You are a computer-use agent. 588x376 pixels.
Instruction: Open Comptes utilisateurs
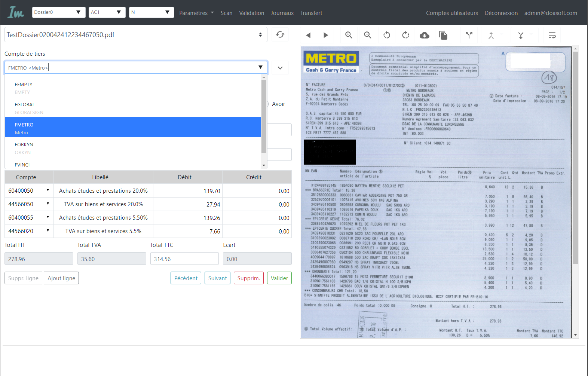[452, 13]
